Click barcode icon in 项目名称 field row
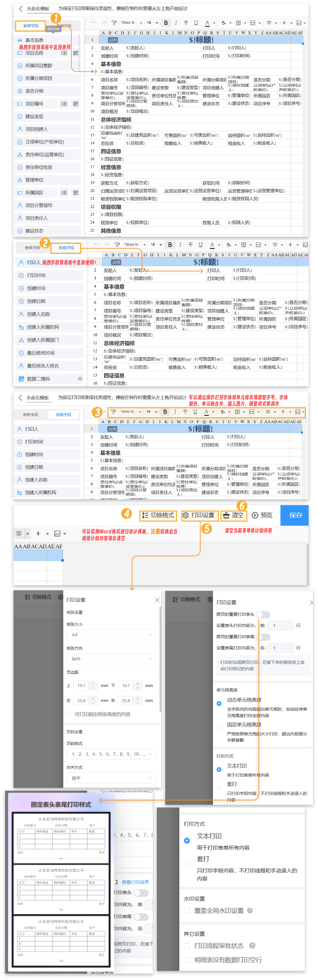This screenshot has width=318, height=980. [64, 53]
